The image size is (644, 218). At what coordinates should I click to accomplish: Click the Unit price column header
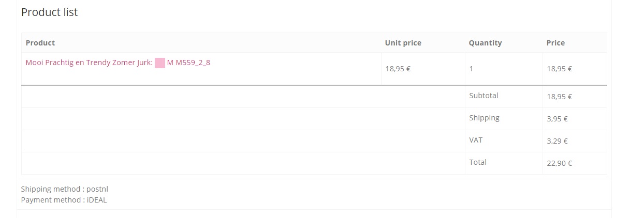tap(403, 43)
